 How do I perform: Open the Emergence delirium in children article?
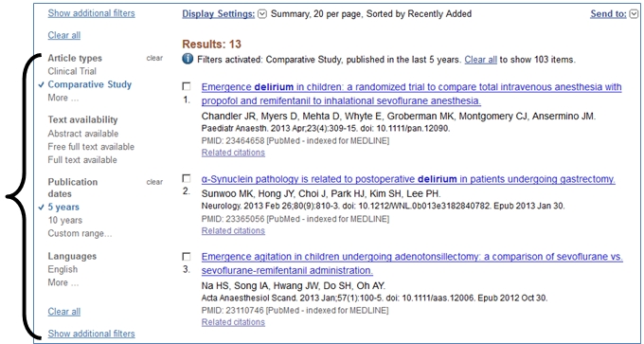pyautogui.click(x=412, y=94)
